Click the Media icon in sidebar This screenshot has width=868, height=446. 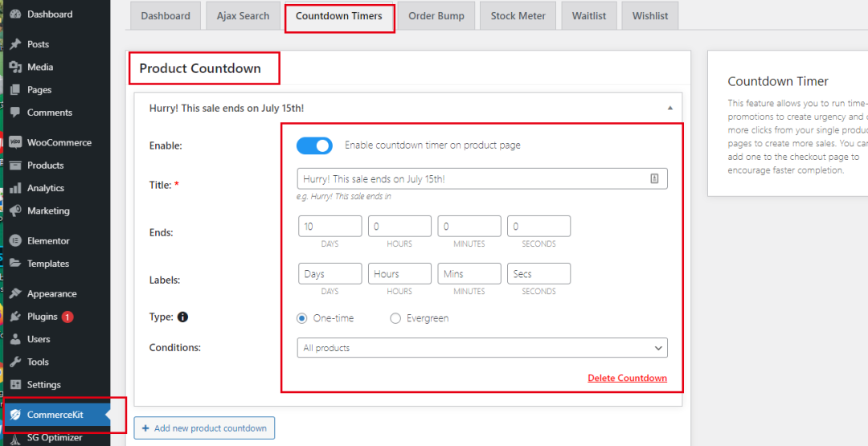[x=15, y=67]
